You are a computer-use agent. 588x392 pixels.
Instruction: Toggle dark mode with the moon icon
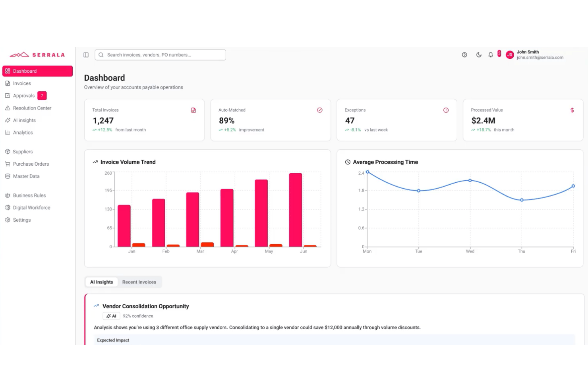pyautogui.click(x=479, y=55)
